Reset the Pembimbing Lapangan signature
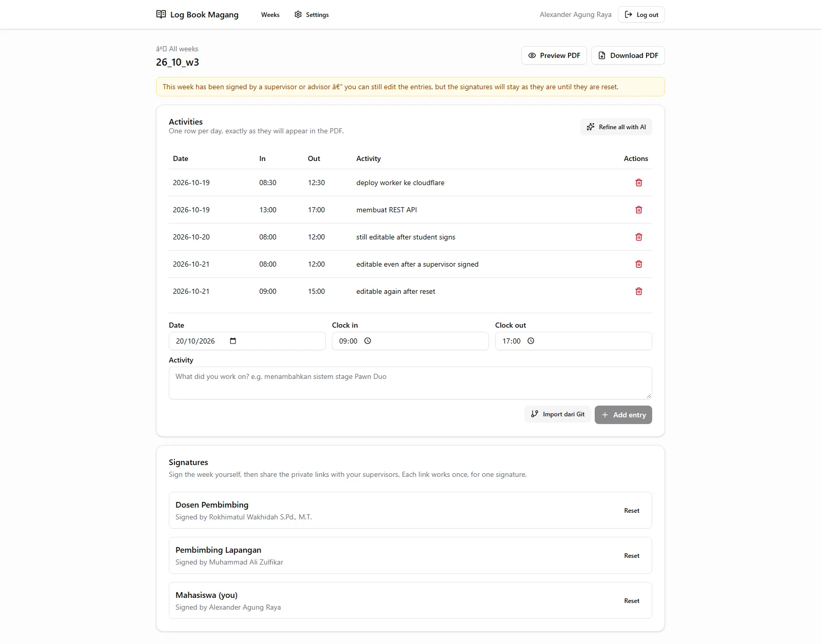This screenshot has width=821, height=644. [632, 556]
